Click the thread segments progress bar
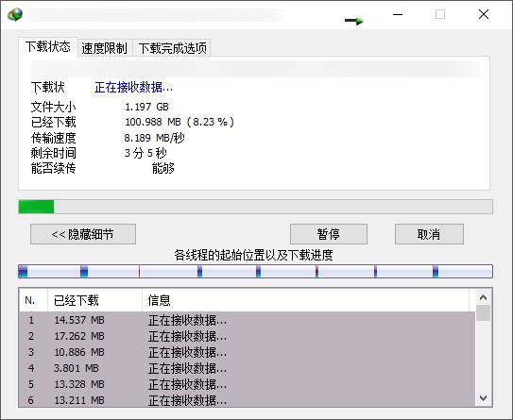 (x=255, y=272)
